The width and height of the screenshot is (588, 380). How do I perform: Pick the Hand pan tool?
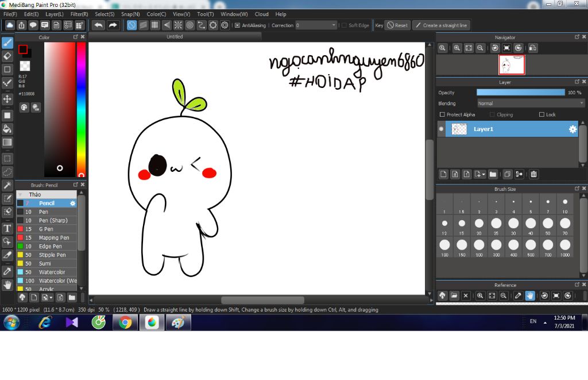(x=7, y=285)
